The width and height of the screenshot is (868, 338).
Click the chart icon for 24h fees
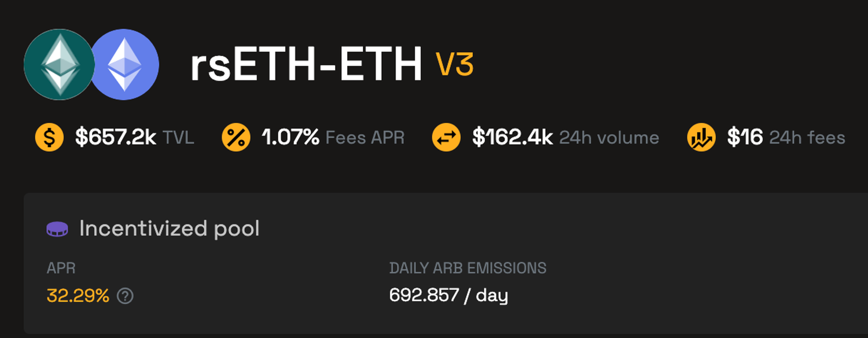click(x=701, y=138)
